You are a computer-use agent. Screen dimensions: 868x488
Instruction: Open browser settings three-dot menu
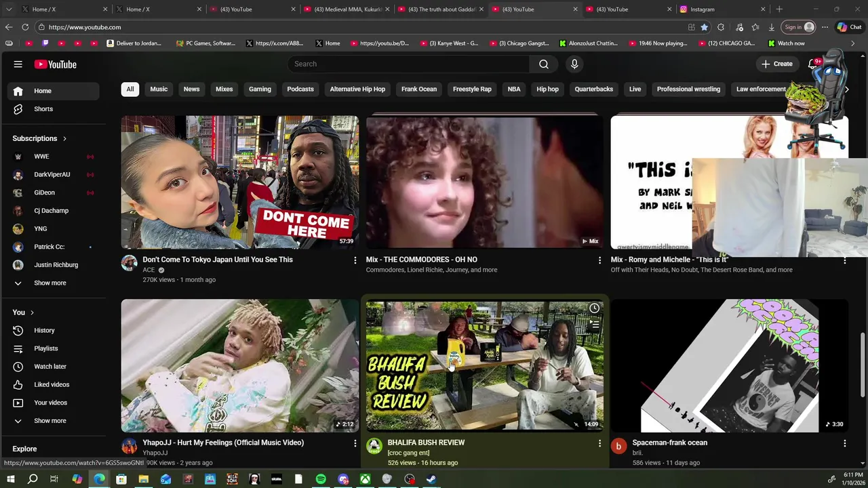[825, 27]
